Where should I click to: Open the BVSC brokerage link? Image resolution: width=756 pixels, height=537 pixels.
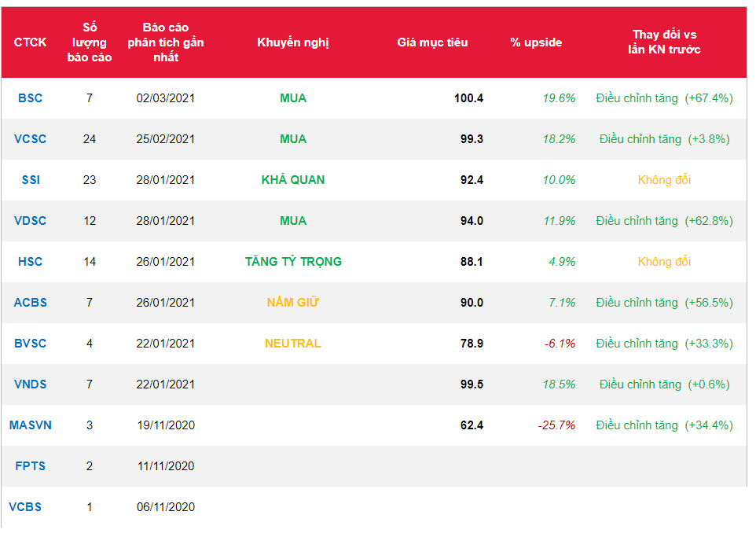coord(30,344)
